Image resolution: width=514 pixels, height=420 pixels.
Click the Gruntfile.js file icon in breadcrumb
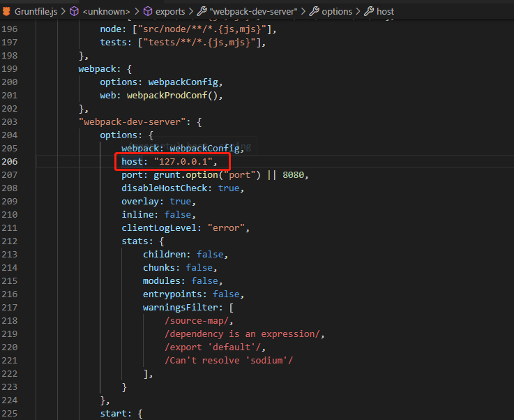point(6,11)
